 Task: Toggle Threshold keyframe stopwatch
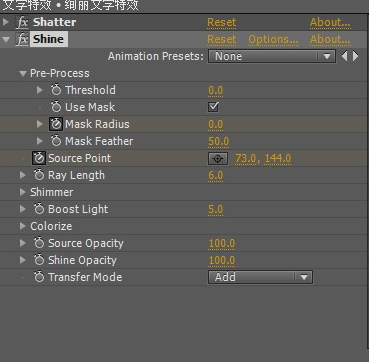pyautogui.click(x=56, y=90)
